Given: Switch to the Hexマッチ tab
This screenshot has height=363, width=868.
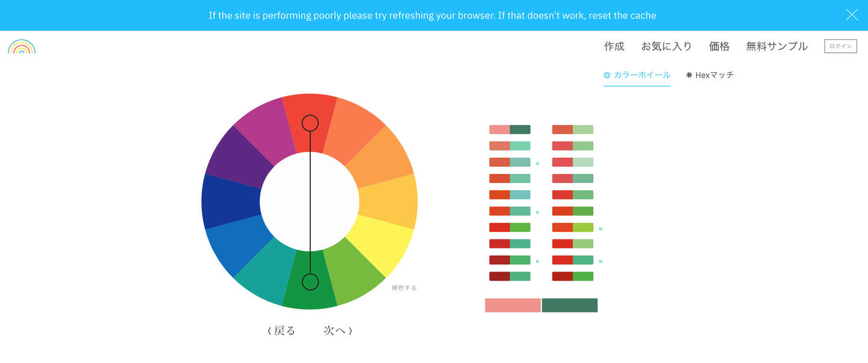Looking at the screenshot, I should point(710,75).
